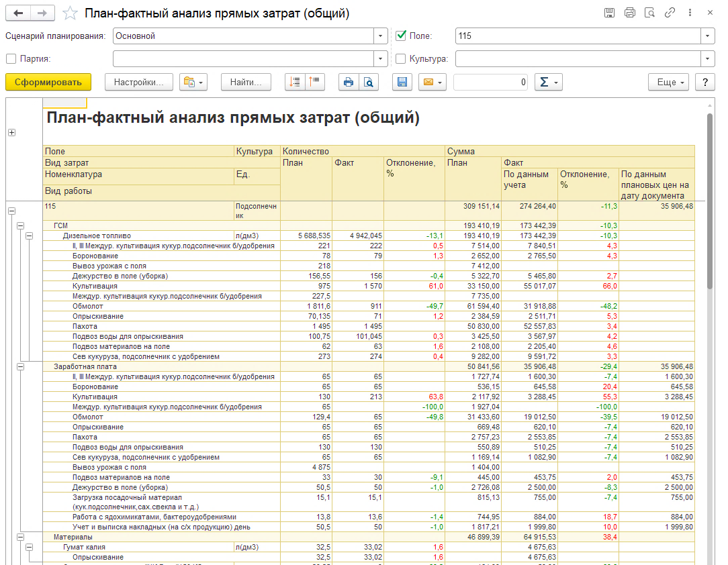The width and height of the screenshot is (728, 565).
Task: Click the sum (Σ) button
Action: pyautogui.click(x=548, y=82)
